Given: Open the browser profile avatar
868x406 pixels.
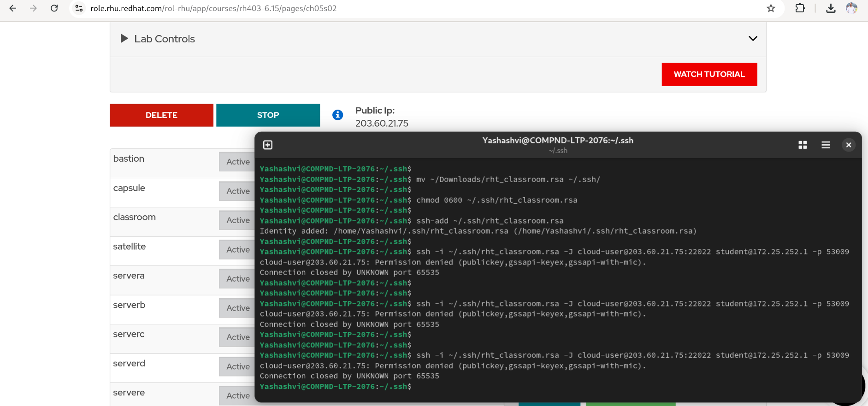Looking at the screenshot, I should (x=851, y=8).
